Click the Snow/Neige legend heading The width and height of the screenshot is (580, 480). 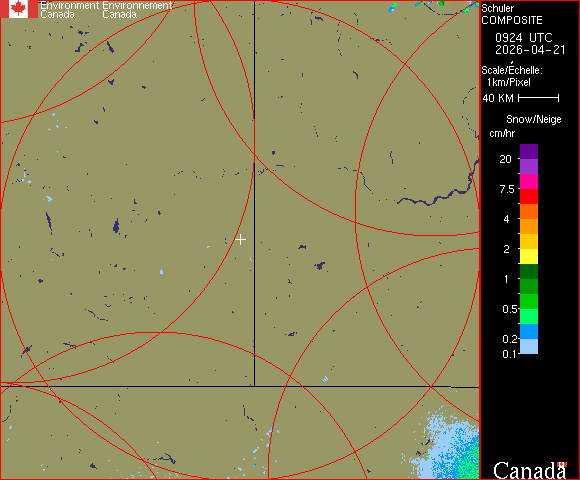tap(533, 119)
